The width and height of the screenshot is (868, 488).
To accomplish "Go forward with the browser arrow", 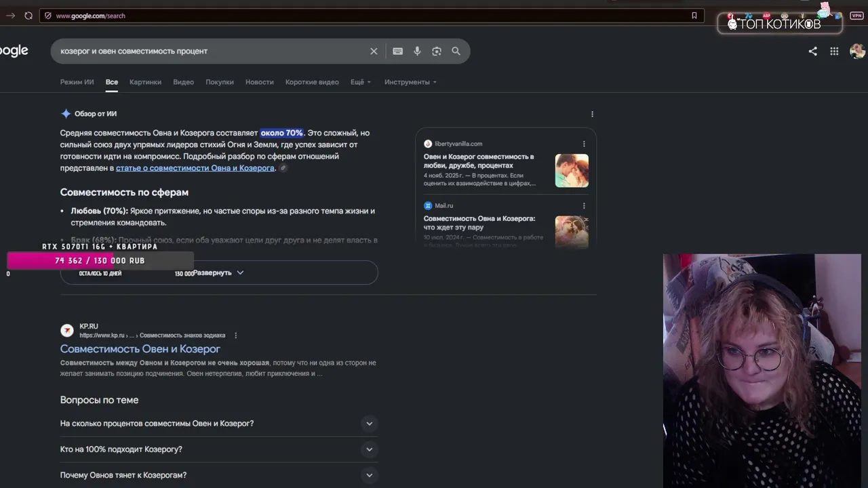I will [x=10, y=16].
